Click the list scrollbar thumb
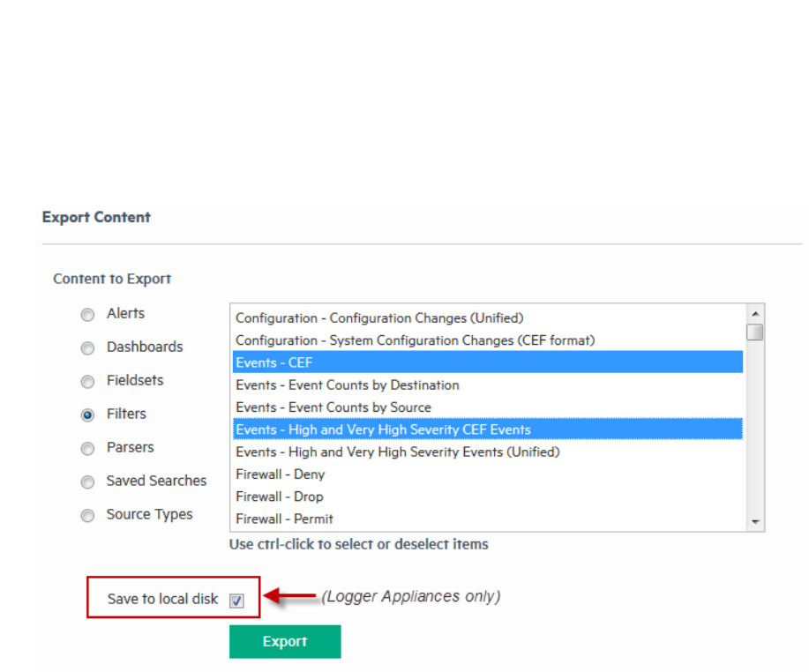Screen dimensions: 809x672 pos(754,332)
